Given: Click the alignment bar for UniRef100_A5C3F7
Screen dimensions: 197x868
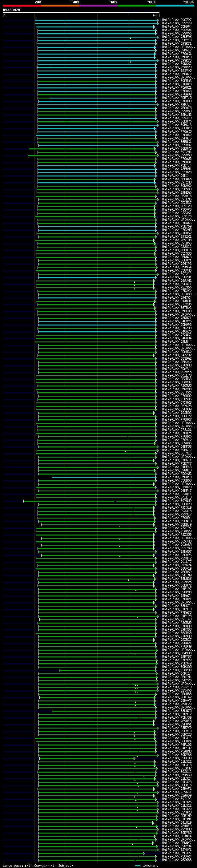Looking at the screenshot, I should pos(91,853).
